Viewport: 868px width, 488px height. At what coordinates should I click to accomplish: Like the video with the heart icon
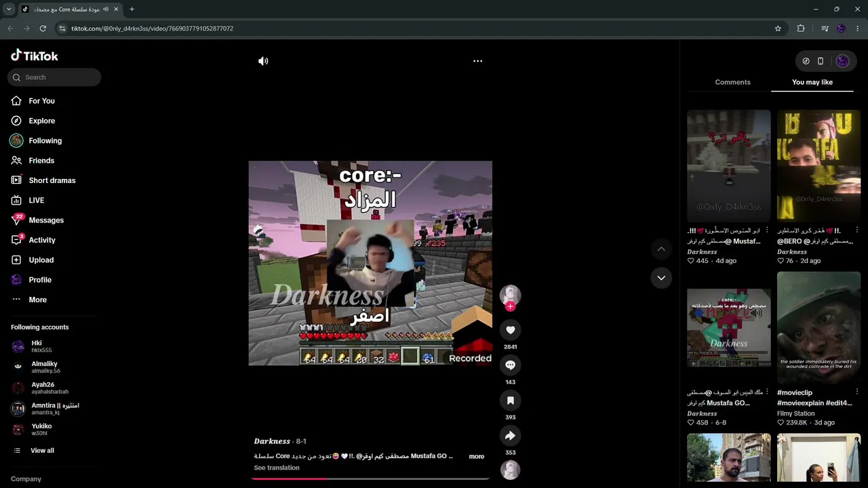(x=511, y=330)
